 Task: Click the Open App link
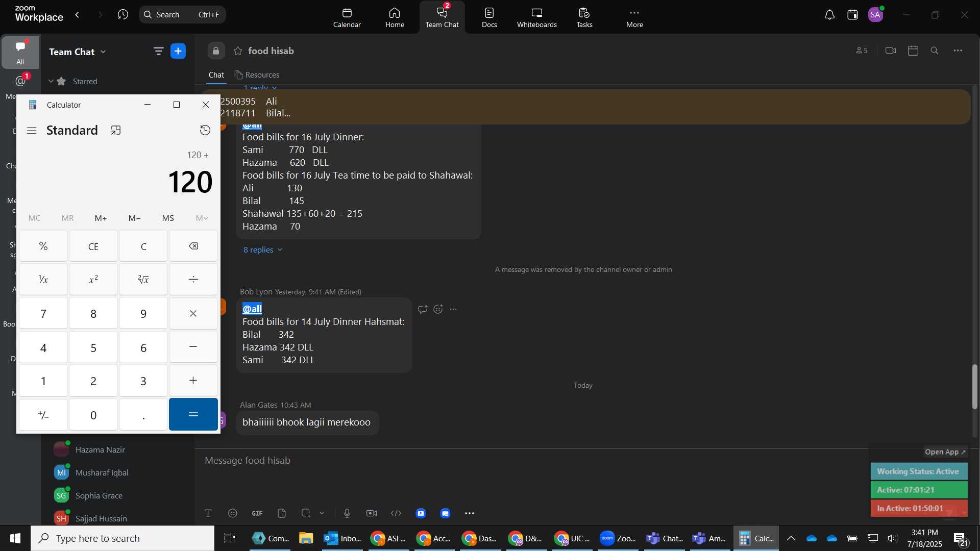(x=945, y=452)
